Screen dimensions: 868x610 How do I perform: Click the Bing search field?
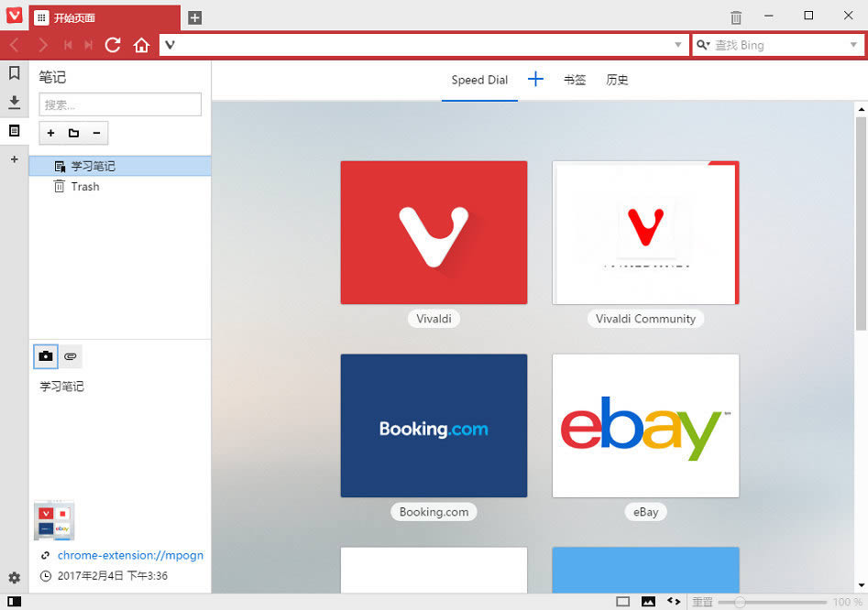click(x=779, y=45)
